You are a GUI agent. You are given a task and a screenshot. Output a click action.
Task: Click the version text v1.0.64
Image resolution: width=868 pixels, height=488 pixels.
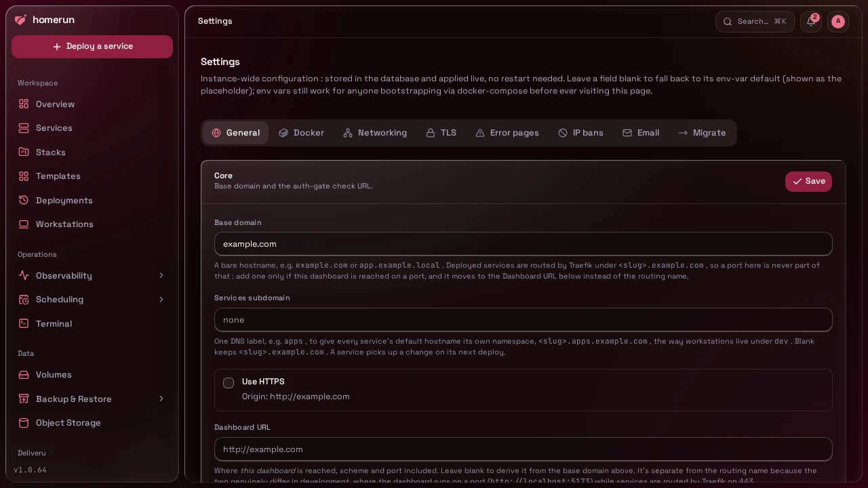(31, 470)
